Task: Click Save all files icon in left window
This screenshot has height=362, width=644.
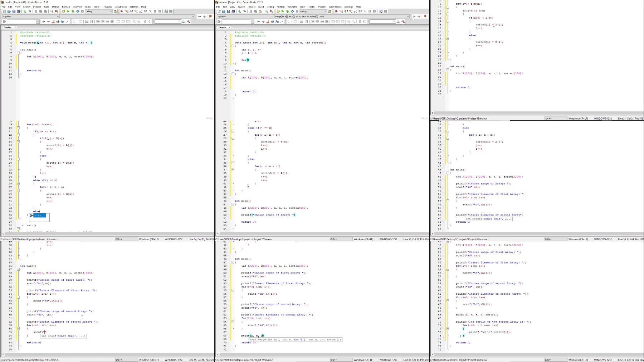Action: point(19,11)
